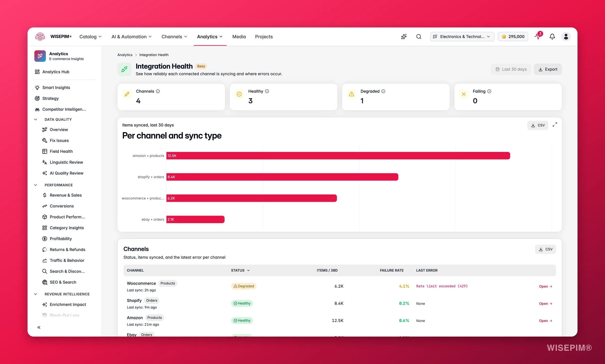Download chart CSV for items synced
605x364 pixels.
[538, 125]
